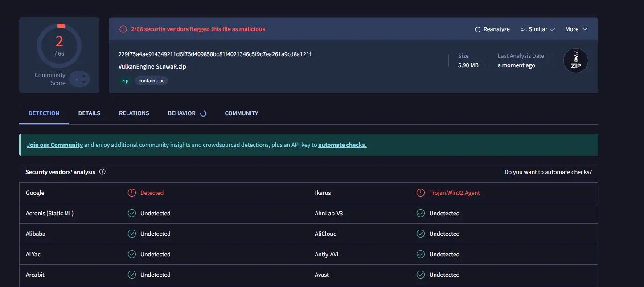Click the info icon beside Security vendors' analysis

pos(103,172)
